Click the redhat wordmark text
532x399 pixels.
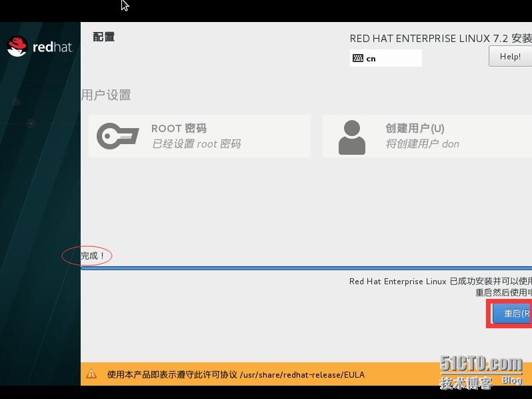click(x=52, y=47)
